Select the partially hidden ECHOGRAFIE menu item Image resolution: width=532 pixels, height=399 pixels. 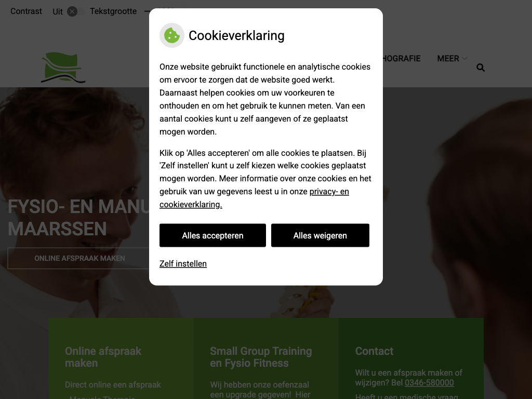point(402,58)
